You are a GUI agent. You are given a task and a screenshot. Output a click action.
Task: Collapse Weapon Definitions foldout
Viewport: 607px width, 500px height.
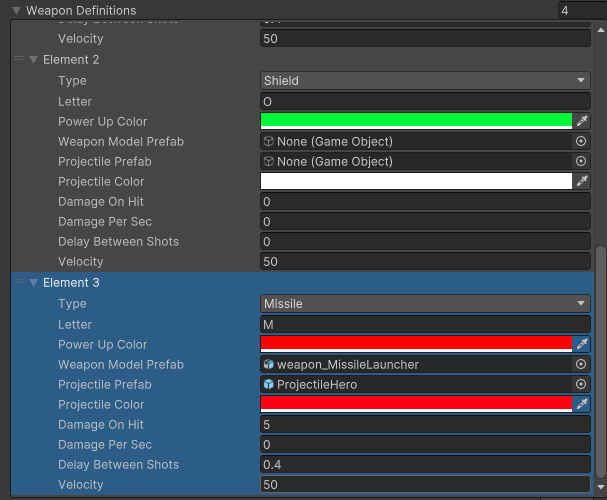tap(15, 10)
